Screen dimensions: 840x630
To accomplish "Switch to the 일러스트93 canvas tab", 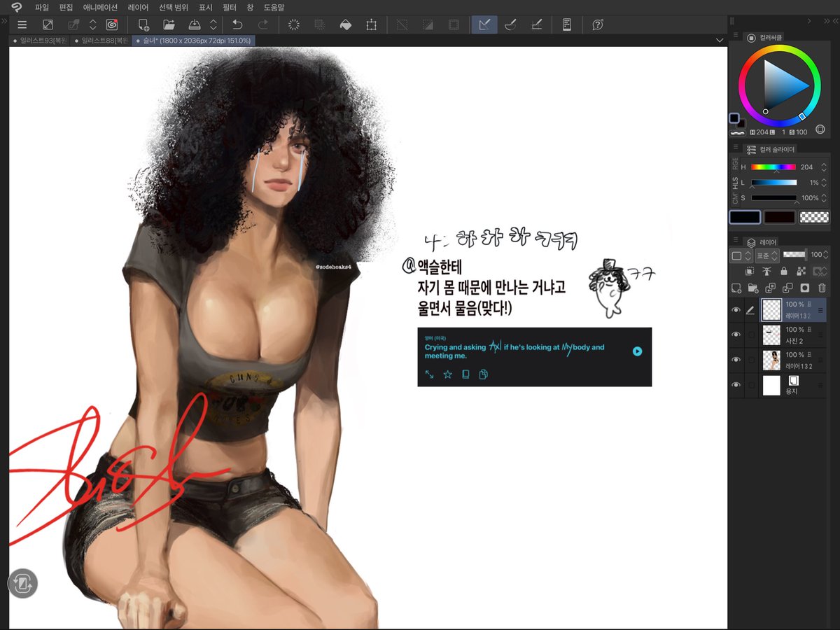I will point(41,41).
